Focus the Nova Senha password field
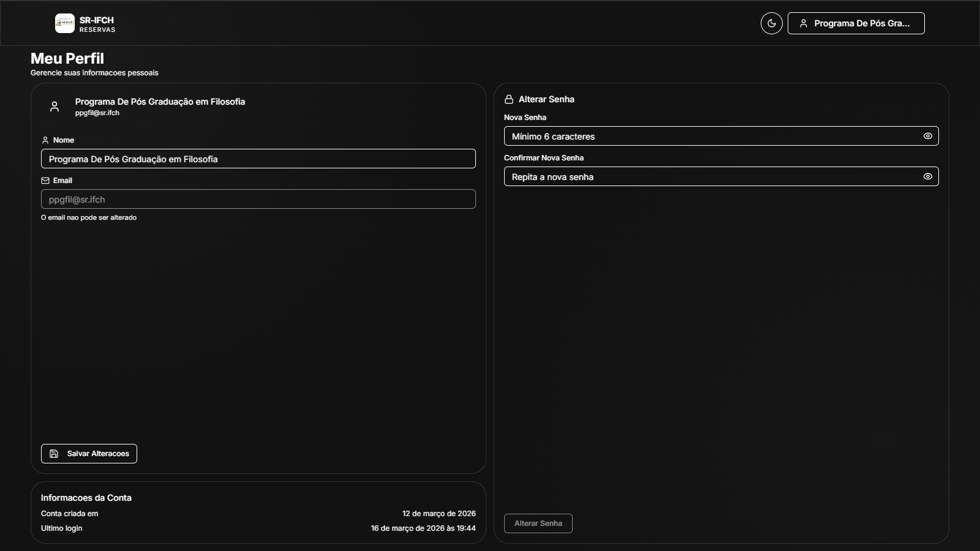The height and width of the screenshot is (551, 980). pyautogui.click(x=710, y=136)
